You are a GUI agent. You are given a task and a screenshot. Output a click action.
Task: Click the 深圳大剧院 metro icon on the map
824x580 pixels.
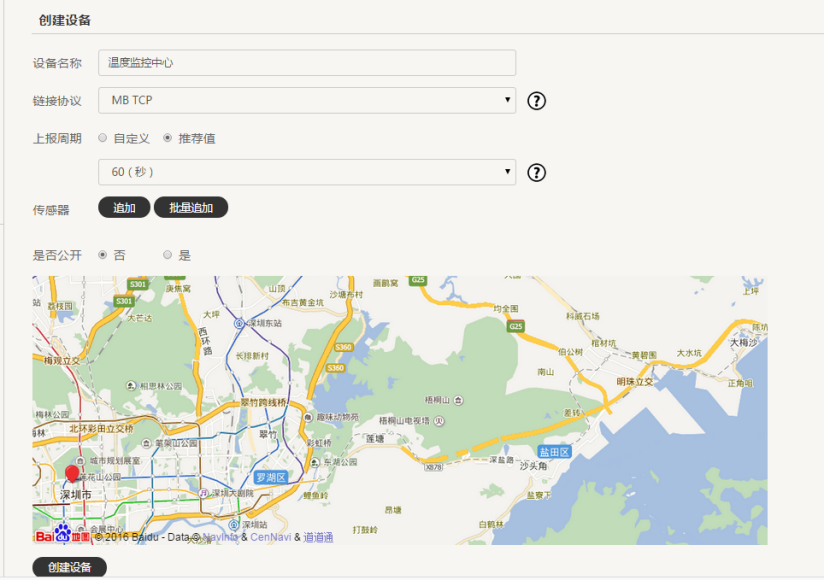pyautogui.click(x=204, y=493)
